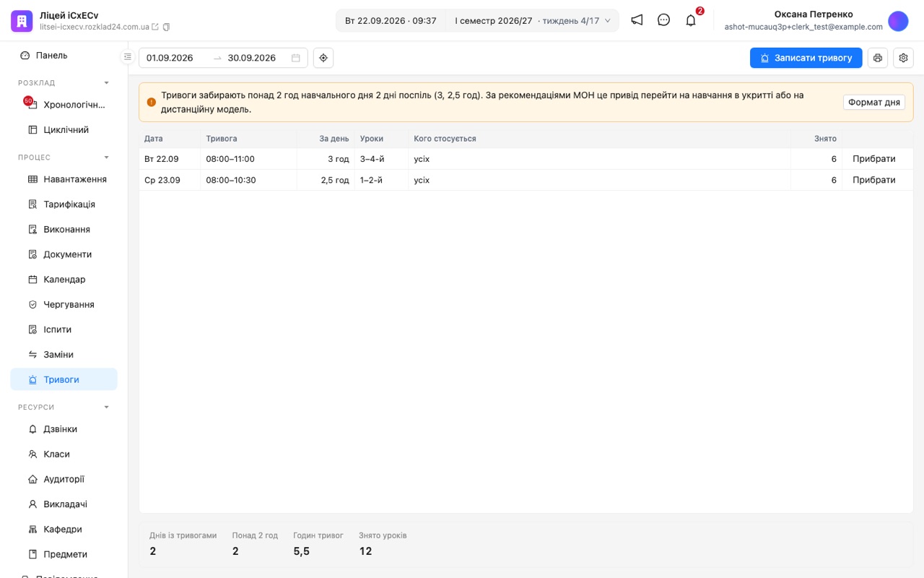
Task: Remove the Ср 23.09 alert row
Action: (x=873, y=180)
